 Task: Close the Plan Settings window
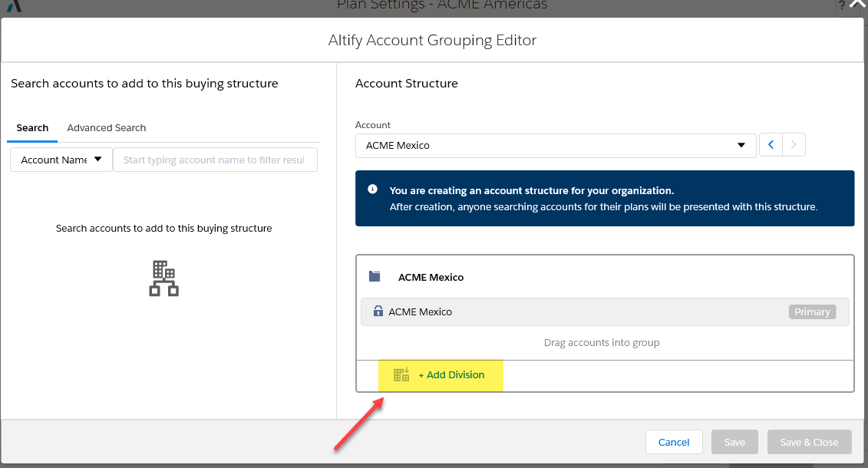click(x=857, y=5)
